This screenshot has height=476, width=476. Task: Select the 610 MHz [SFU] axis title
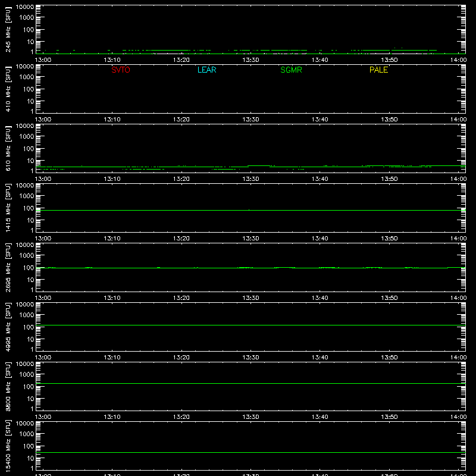(x=8, y=148)
